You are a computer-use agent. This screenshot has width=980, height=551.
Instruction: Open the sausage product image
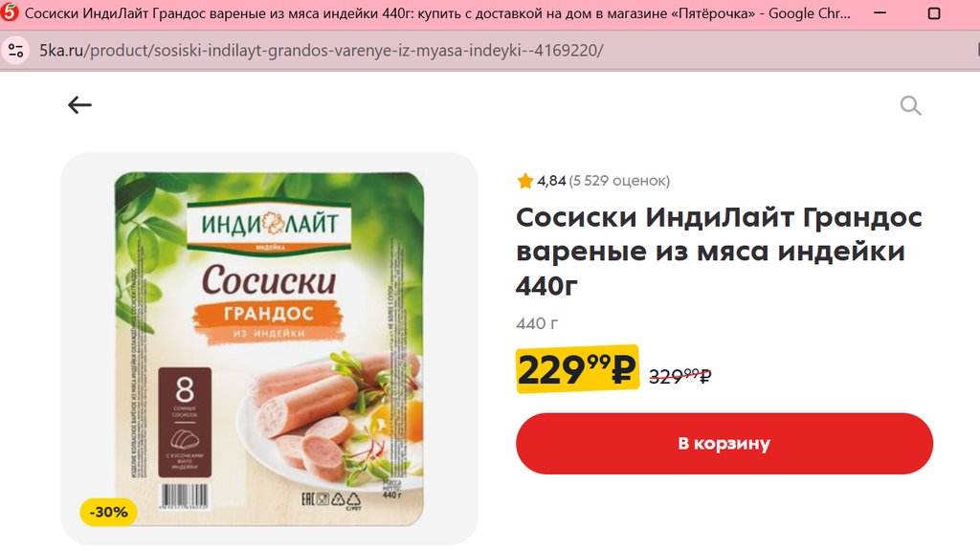[269, 348]
